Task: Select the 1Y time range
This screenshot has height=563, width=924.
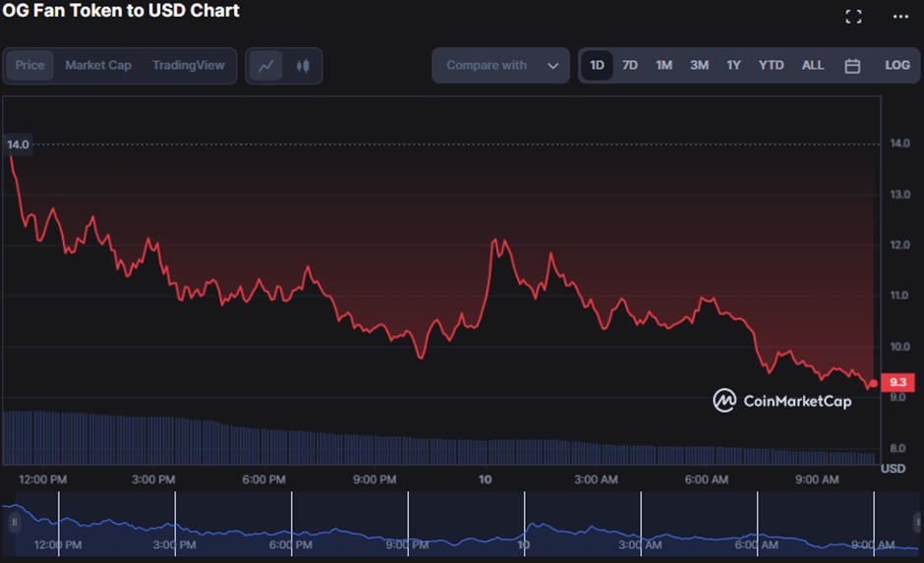Action: (x=733, y=66)
